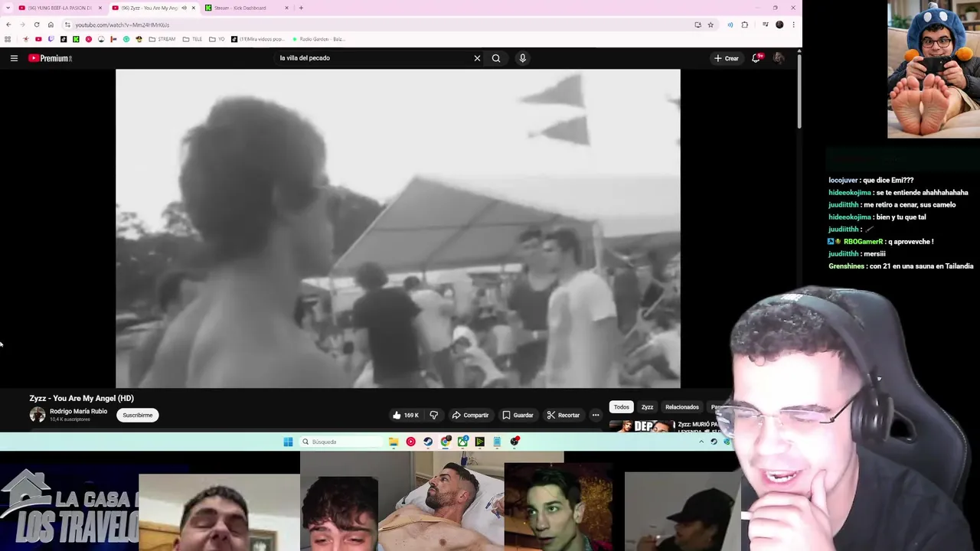Open Rodrigo María Rubio channel name link
The width and height of the screenshot is (980, 551).
click(x=78, y=412)
